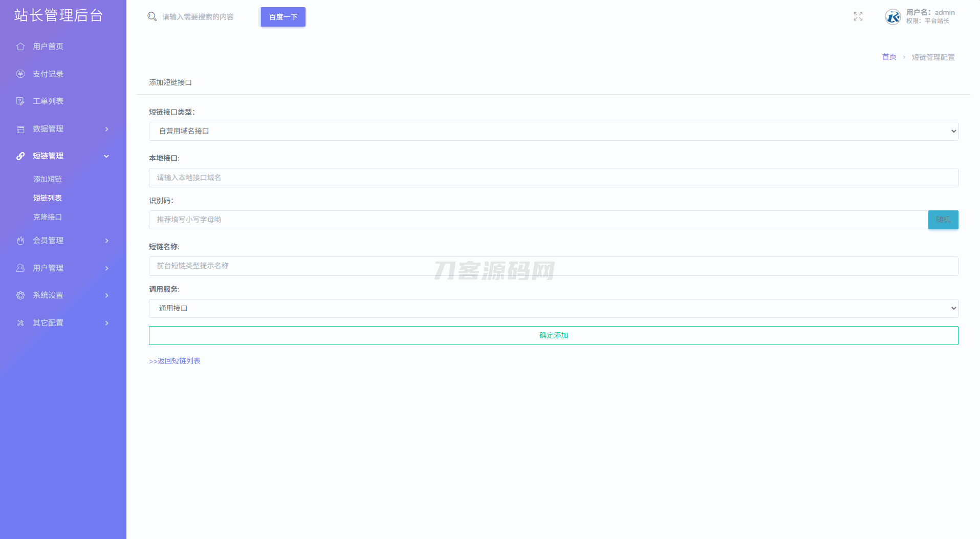This screenshot has width=980, height=539.
Task: Expand the 其它配置 submenu chevron
Action: pyautogui.click(x=106, y=323)
